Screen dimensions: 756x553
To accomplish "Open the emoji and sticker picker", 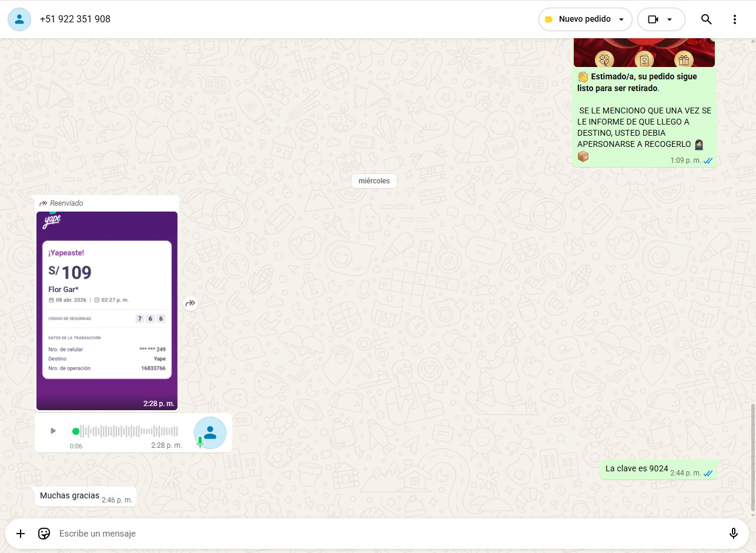I will [44, 534].
